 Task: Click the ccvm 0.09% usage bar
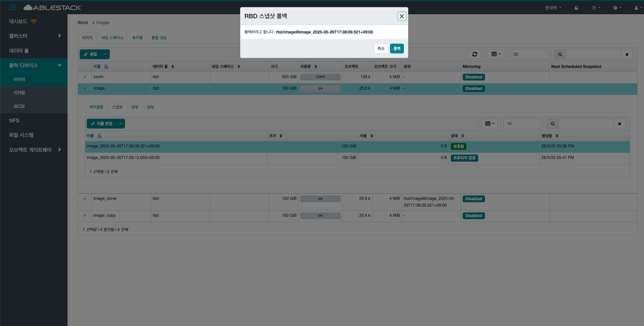(320, 77)
